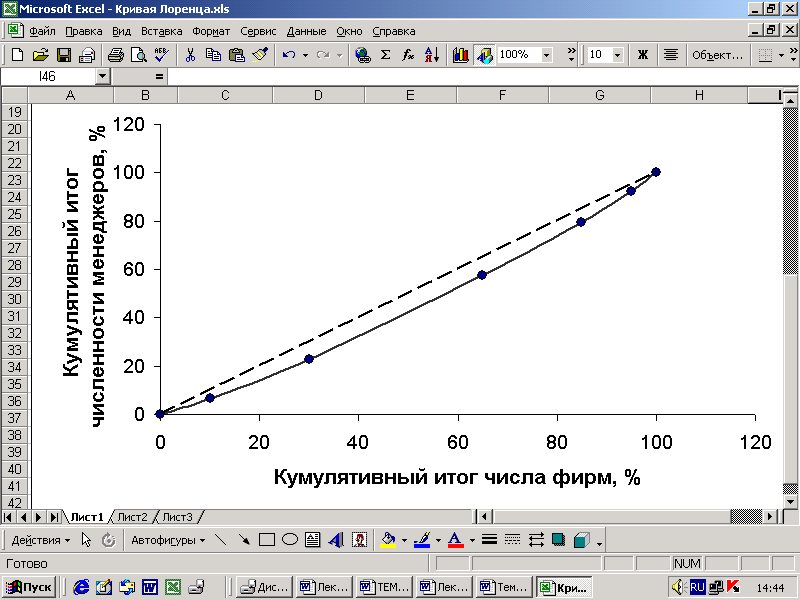Image resolution: width=800 pixels, height=600 pixels.
Task: Open the Правка menu
Action: click(84, 31)
